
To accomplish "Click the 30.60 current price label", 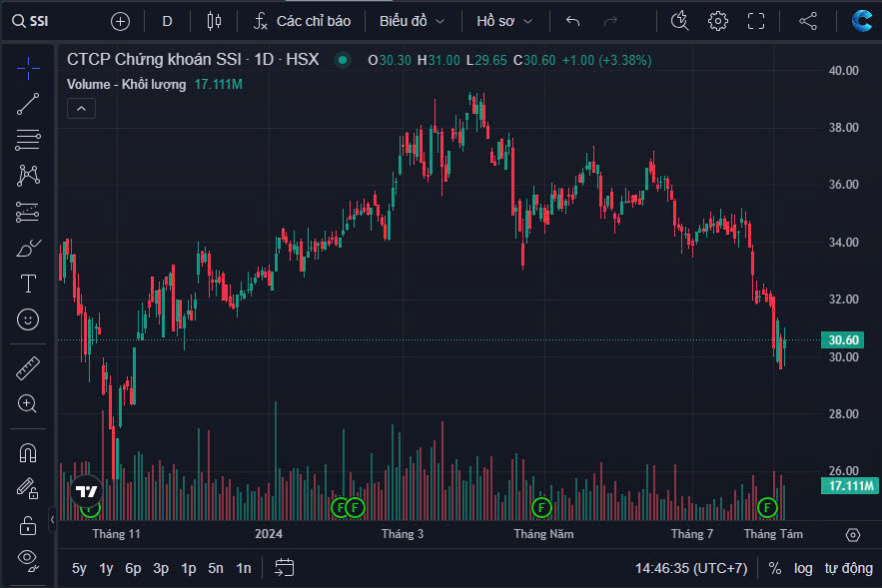I will [843, 340].
